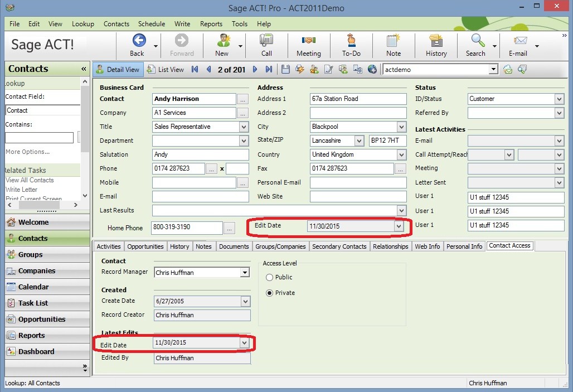The width and height of the screenshot is (573, 392).
Task: Switch to the Activities tab
Action: click(x=109, y=246)
